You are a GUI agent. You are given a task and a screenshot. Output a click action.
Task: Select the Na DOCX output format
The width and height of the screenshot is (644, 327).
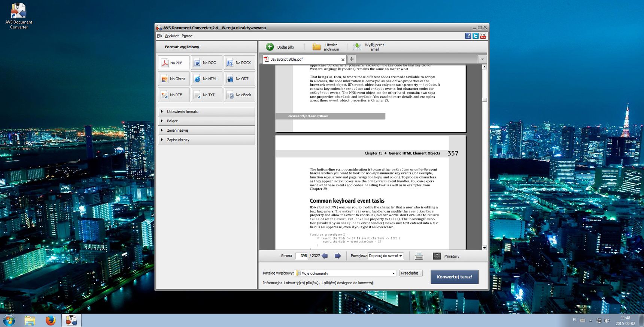[x=240, y=63]
